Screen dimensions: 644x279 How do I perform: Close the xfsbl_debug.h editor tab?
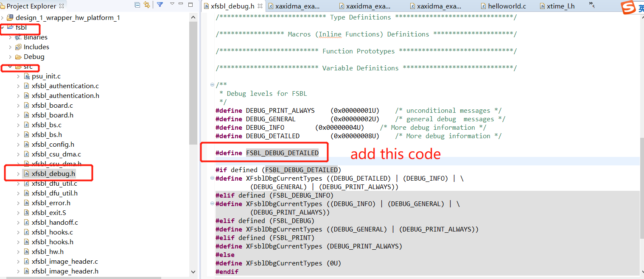click(261, 6)
